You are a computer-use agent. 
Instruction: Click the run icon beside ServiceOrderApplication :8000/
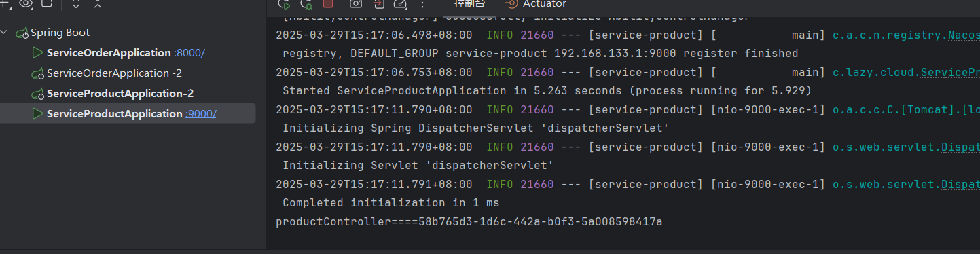click(x=37, y=52)
